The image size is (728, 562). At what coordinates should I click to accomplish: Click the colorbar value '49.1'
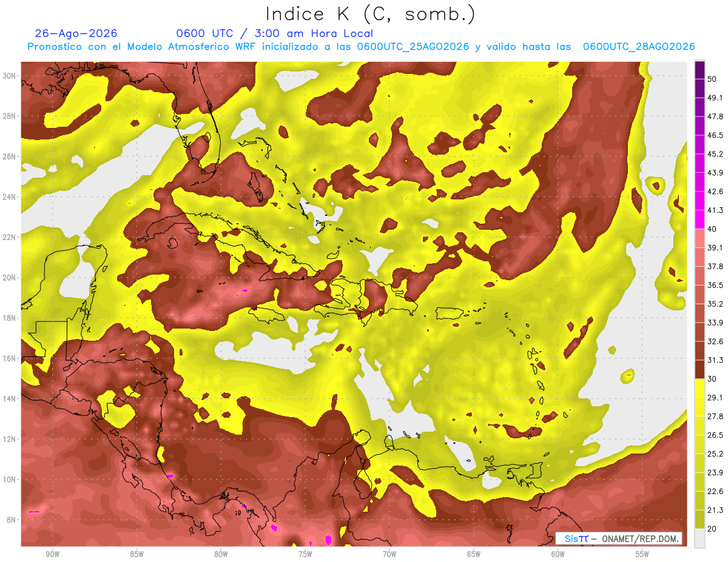(715, 97)
